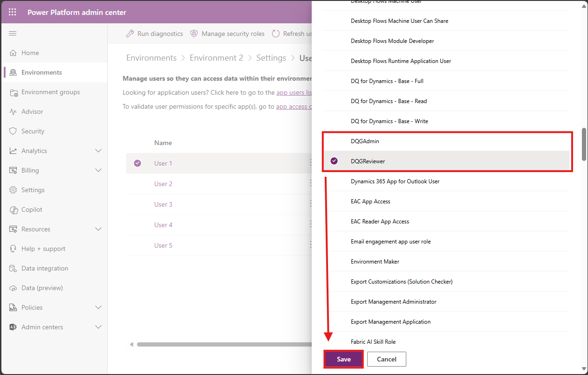Expand the Billing chevron

tap(98, 170)
